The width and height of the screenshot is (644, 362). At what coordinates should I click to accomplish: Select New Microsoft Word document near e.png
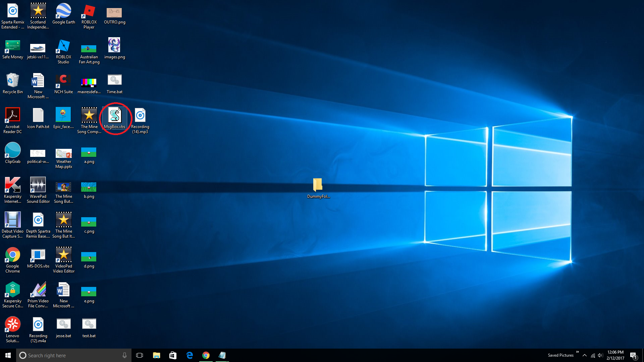click(x=64, y=295)
